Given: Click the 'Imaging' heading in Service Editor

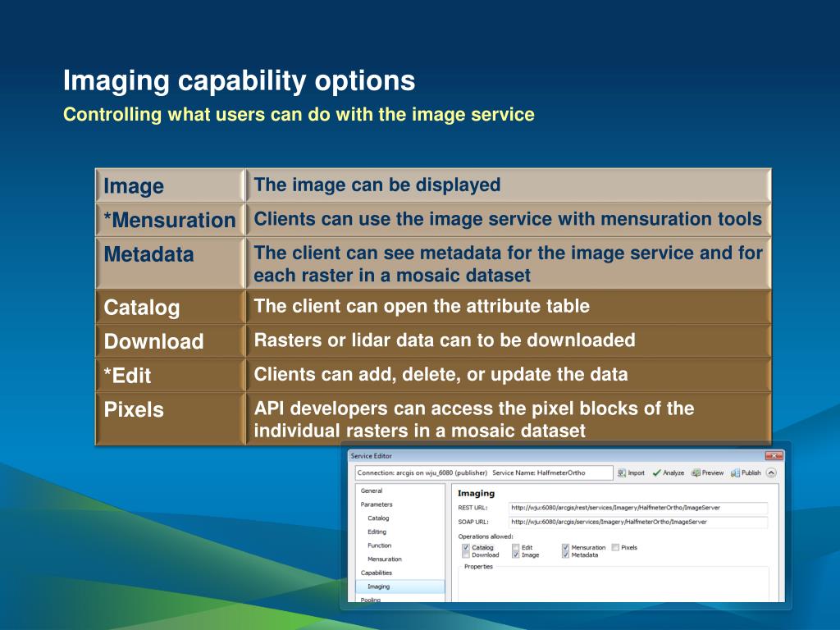Looking at the screenshot, I should pyautogui.click(x=476, y=493).
